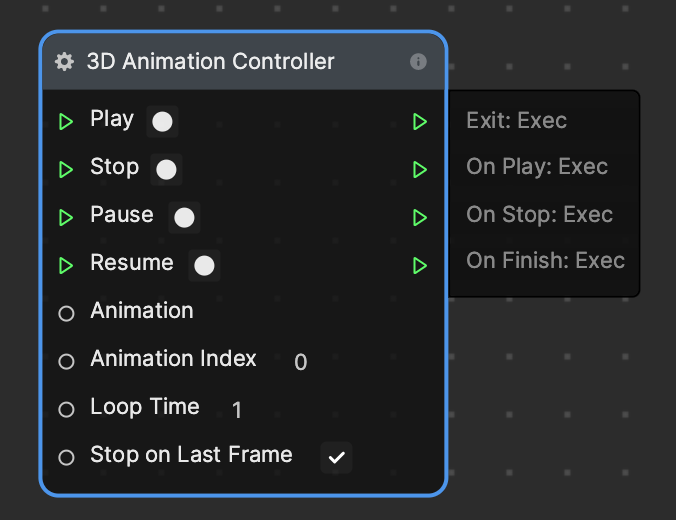Trigger the Play round button
Screen dimensions: 676x520
[162, 122]
